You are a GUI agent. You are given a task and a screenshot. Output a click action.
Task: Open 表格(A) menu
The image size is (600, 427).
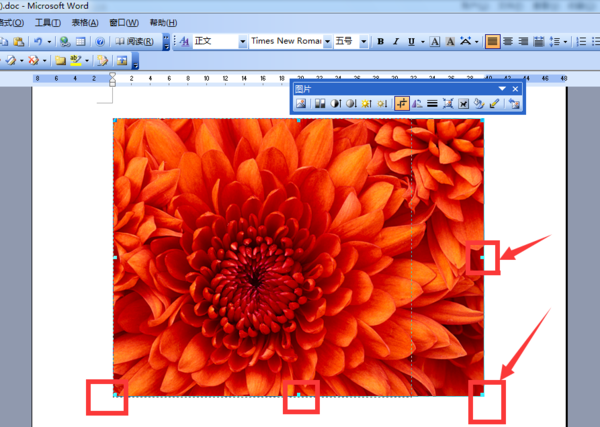(x=85, y=23)
